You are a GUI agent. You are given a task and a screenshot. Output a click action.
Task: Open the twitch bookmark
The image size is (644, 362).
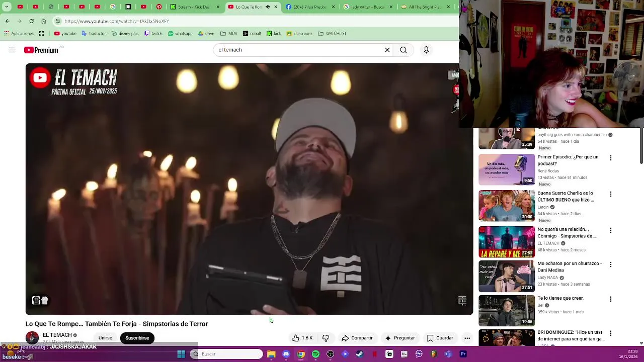(x=153, y=34)
